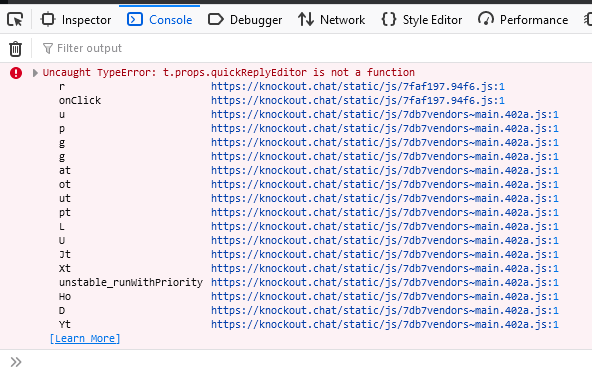The height and width of the screenshot is (383, 592).
Task: Open source link for frame pt
Action: point(385,212)
